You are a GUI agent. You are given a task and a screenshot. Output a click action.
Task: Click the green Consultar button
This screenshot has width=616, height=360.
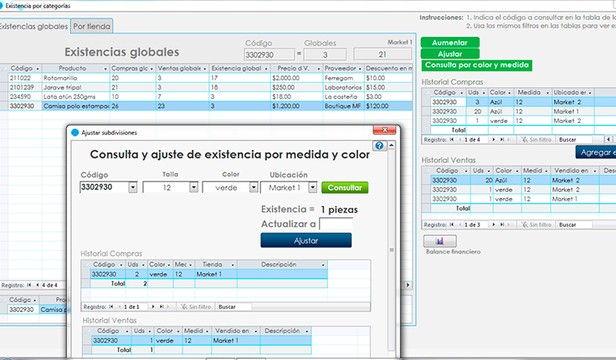[x=345, y=187]
